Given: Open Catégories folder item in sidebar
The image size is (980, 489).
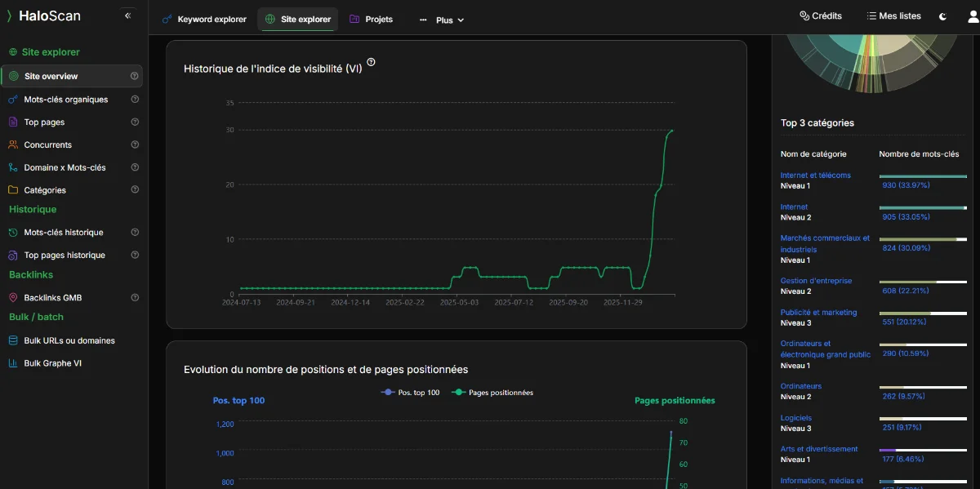Looking at the screenshot, I should [45, 190].
